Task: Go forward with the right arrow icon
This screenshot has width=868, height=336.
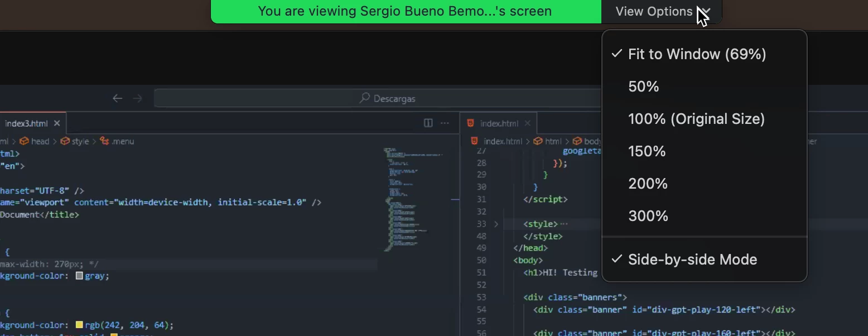Action: click(x=138, y=98)
